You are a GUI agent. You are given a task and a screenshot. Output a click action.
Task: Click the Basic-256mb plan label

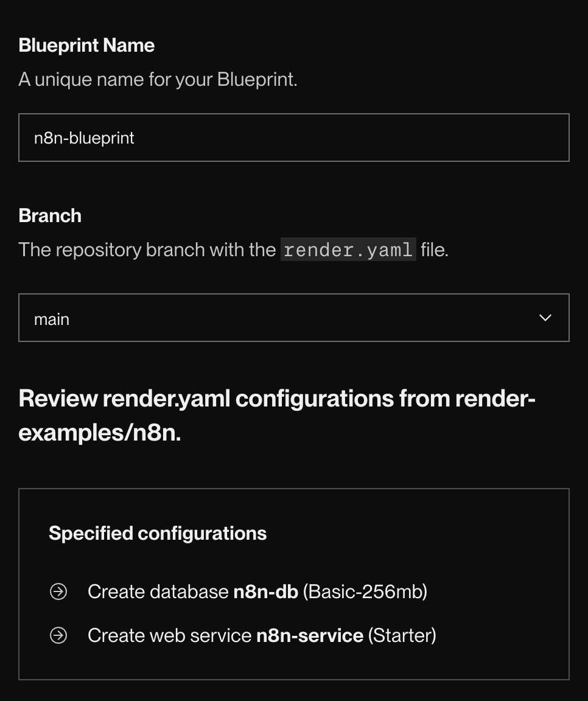tap(366, 590)
